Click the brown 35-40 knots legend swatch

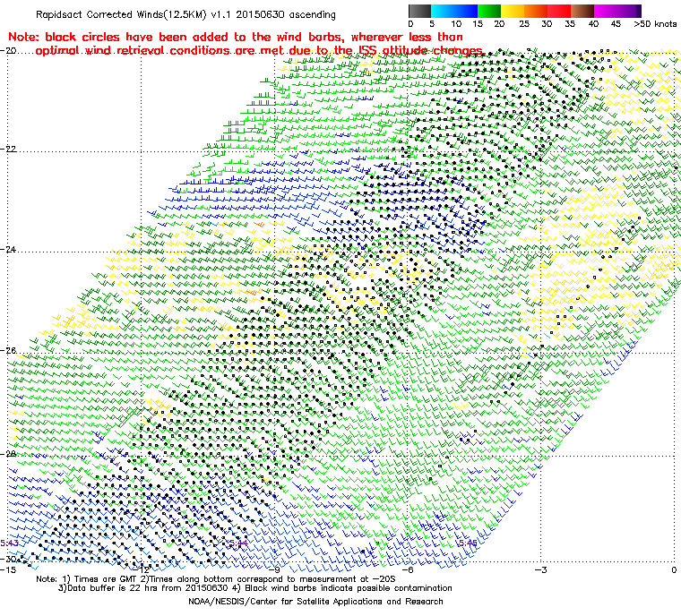pyautogui.click(x=582, y=11)
